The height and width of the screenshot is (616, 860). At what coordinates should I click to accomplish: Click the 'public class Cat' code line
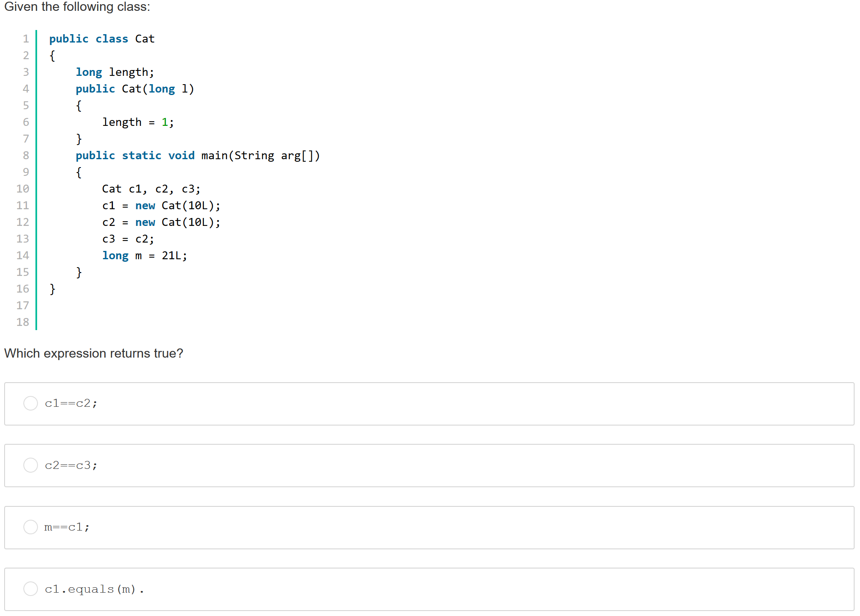[x=102, y=39]
